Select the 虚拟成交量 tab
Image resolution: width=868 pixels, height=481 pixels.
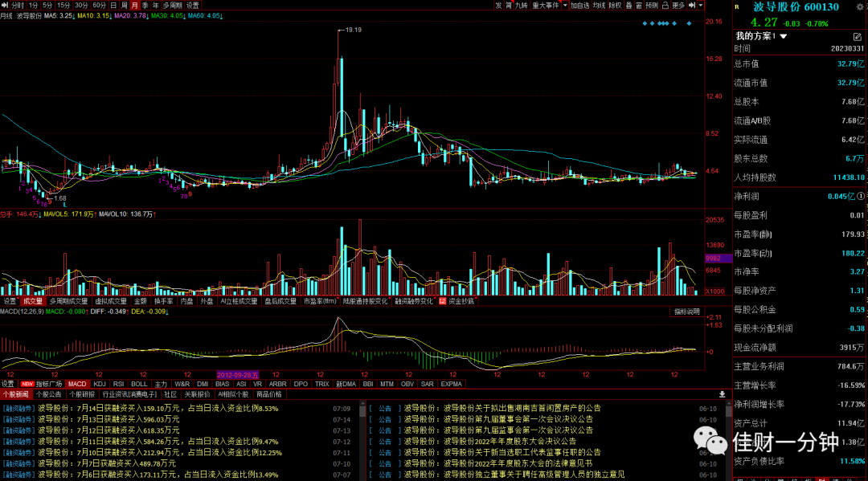coord(111,301)
